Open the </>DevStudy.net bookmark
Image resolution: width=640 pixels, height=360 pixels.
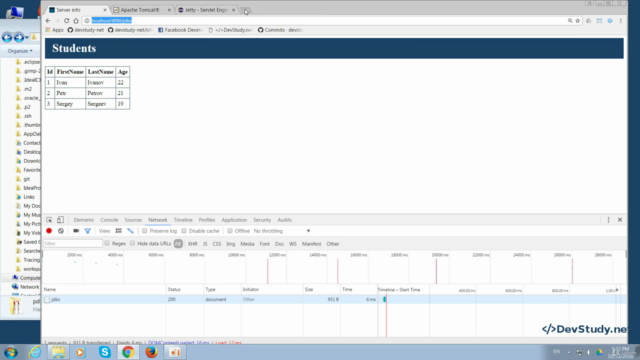point(231,30)
